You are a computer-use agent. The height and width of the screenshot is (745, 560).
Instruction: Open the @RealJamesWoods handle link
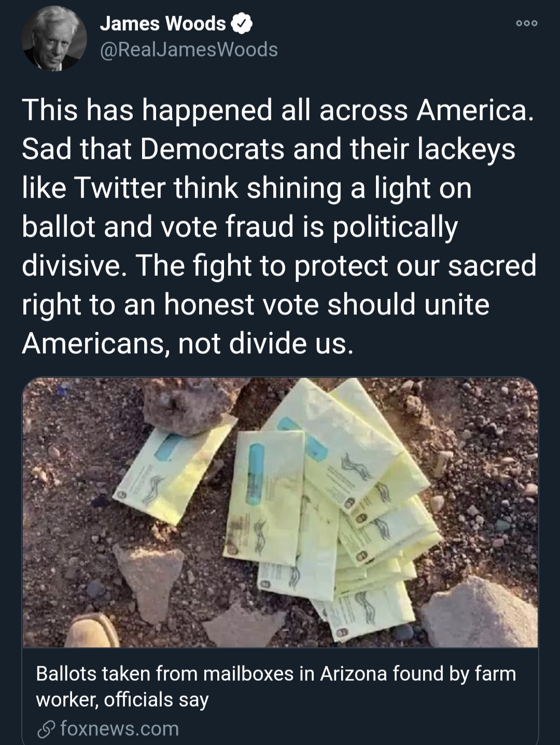(x=188, y=50)
